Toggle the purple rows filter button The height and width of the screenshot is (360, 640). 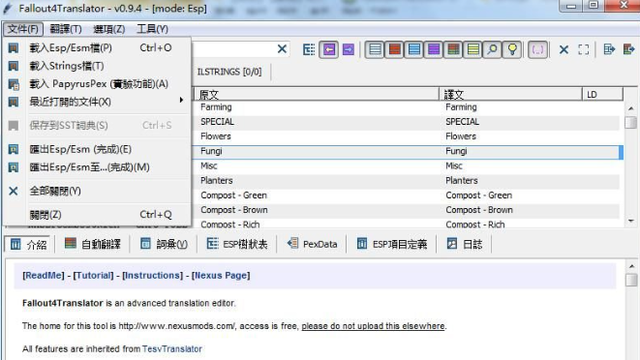point(433,50)
